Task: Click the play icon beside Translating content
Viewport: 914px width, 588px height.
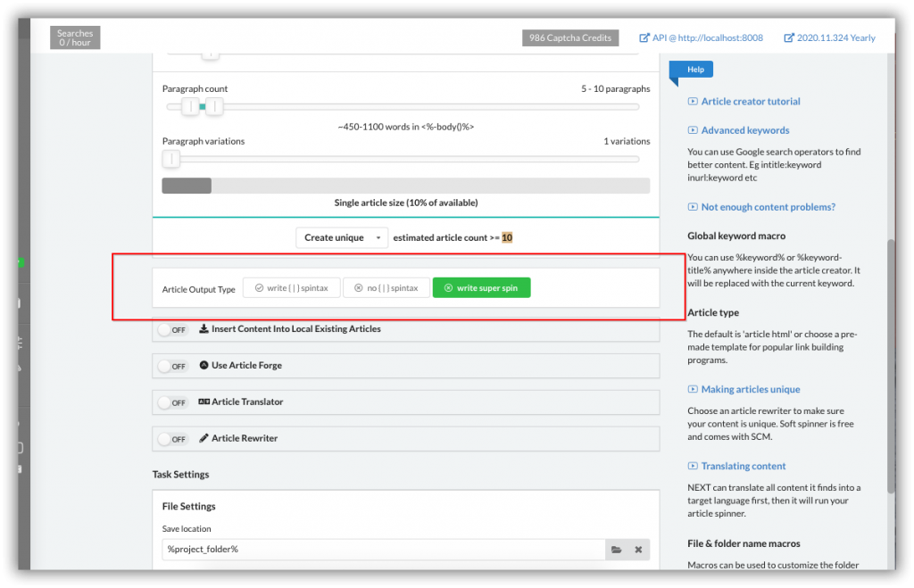Action: (x=693, y=466)
